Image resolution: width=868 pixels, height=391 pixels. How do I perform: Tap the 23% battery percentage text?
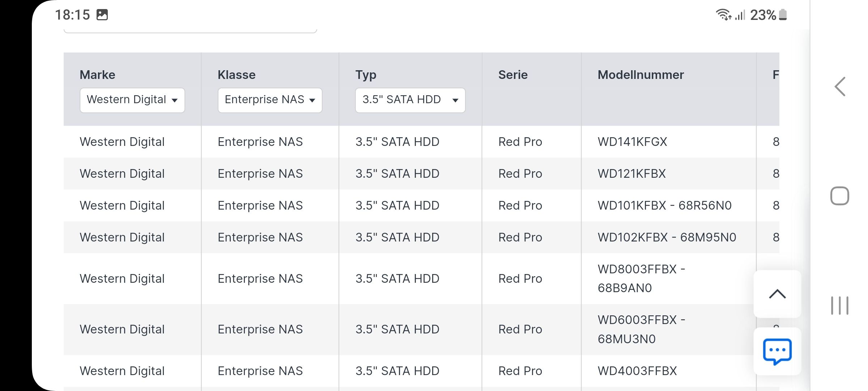(x=763, y=15)
